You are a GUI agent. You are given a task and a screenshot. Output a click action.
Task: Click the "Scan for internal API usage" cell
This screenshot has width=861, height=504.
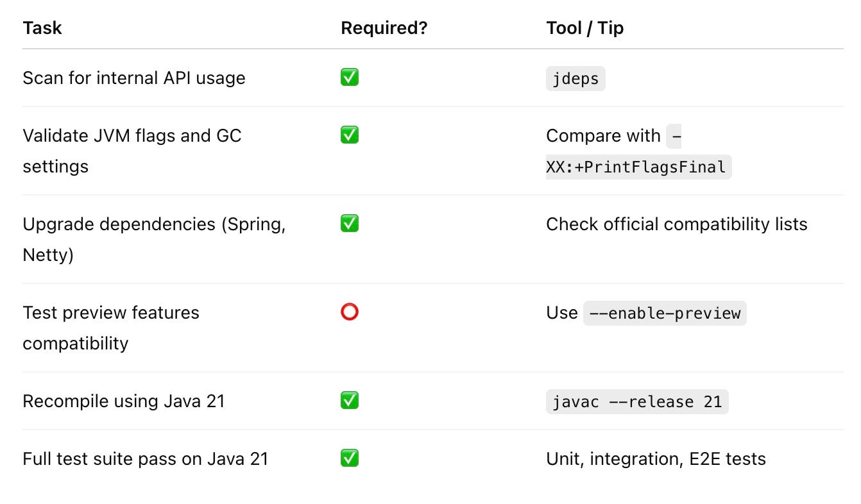point(134,78)
